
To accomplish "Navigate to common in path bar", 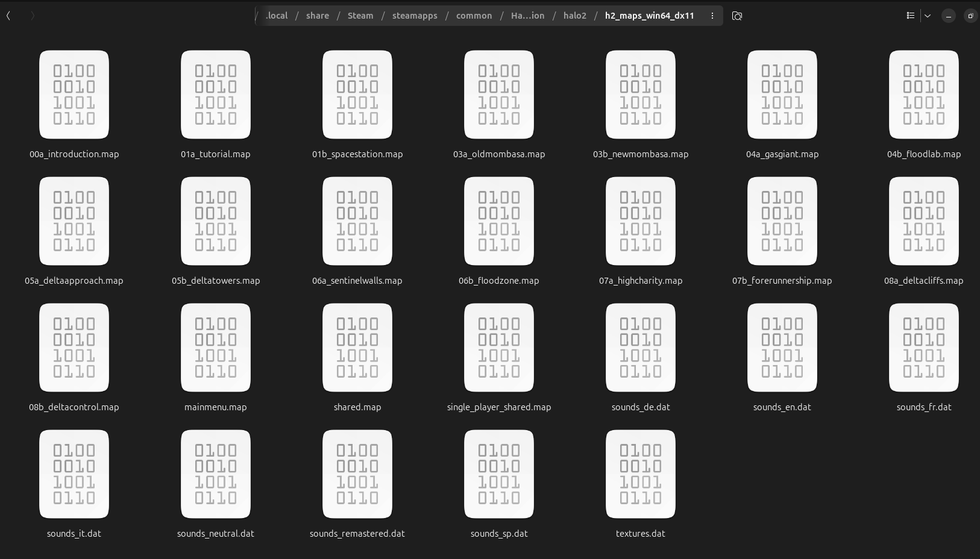I will point(474,16).
